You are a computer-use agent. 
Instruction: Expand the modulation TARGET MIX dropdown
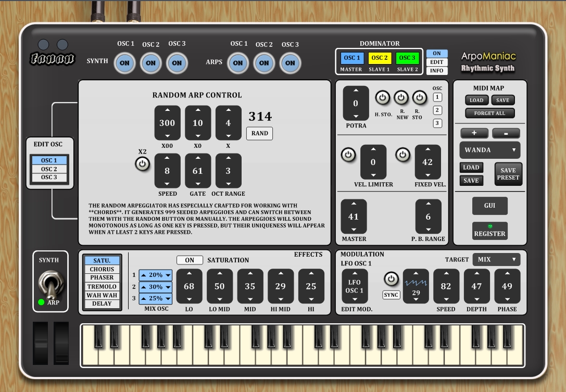[496, 259]
